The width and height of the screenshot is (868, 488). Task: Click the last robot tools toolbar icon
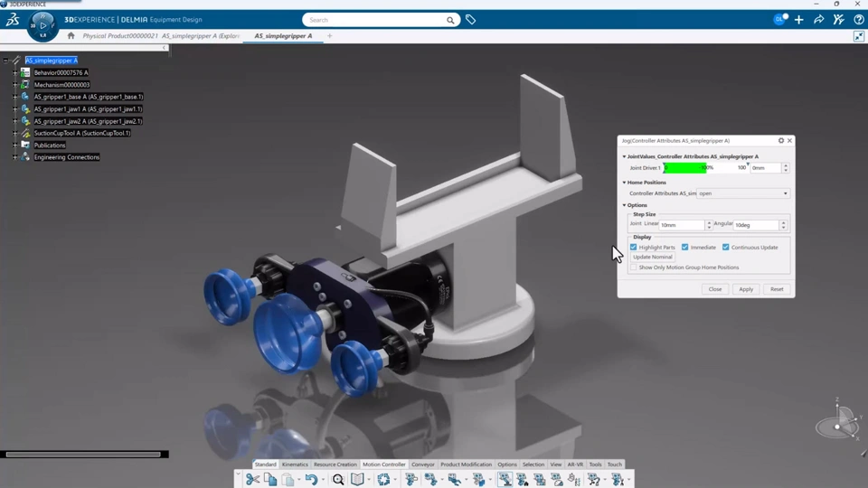coord(618,479)
